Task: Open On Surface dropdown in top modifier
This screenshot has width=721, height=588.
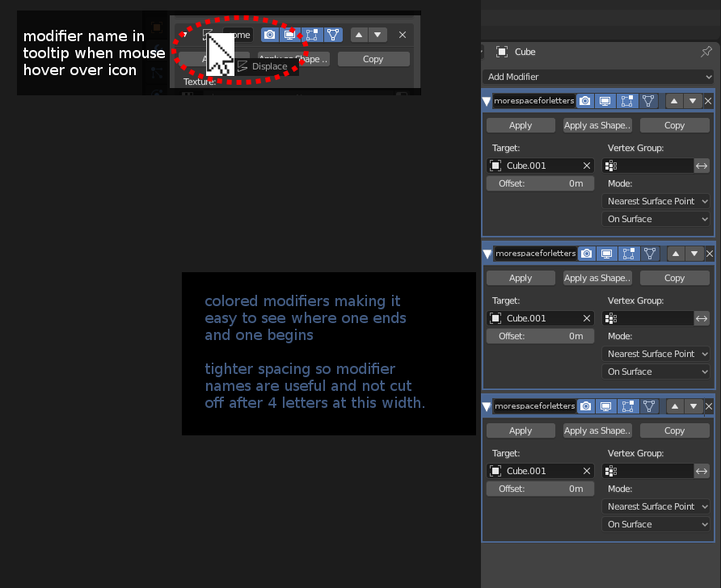Action: coord(656,219)
